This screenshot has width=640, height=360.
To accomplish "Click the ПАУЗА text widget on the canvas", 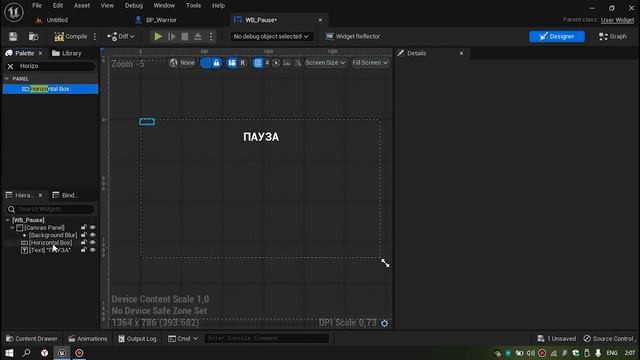I will [x=261, y=137].
